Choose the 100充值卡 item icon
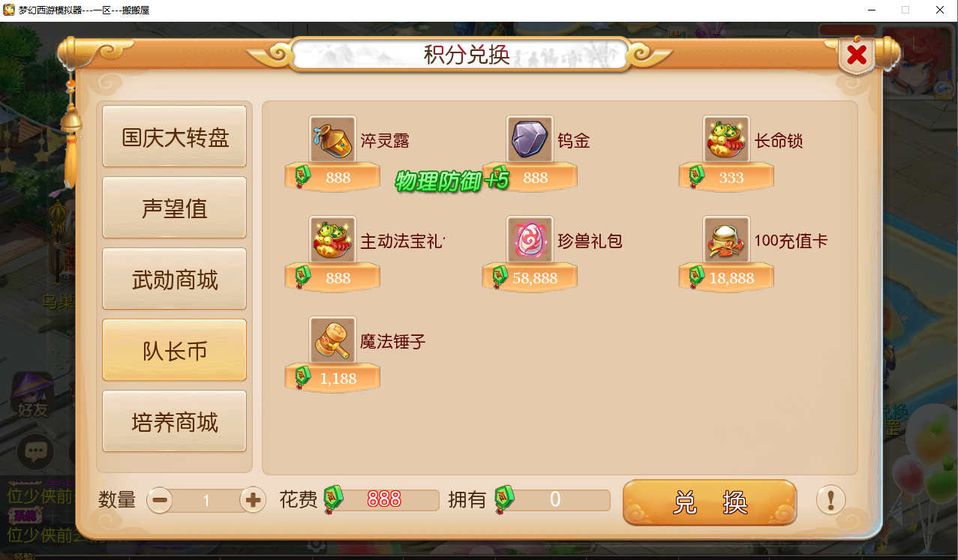This screenshot has height=560, width=958. [x=726, y=240]
